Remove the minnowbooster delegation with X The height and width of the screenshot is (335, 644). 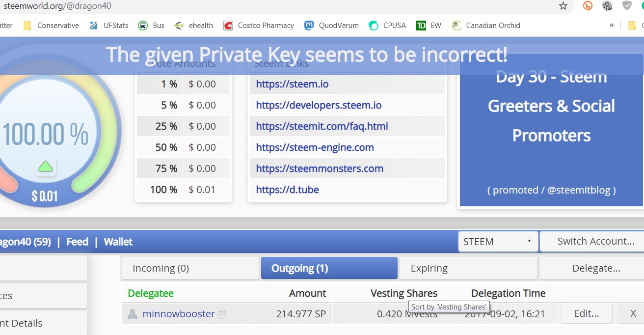[633, 313]
